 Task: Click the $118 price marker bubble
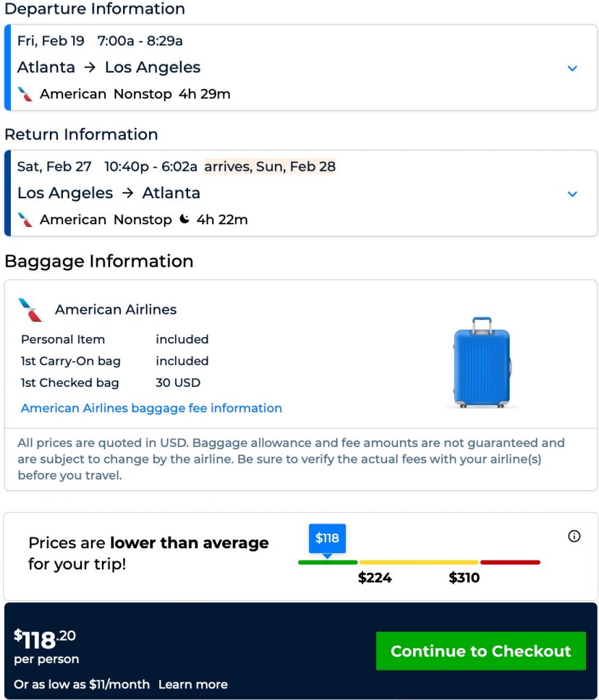[x=327, y=539]
